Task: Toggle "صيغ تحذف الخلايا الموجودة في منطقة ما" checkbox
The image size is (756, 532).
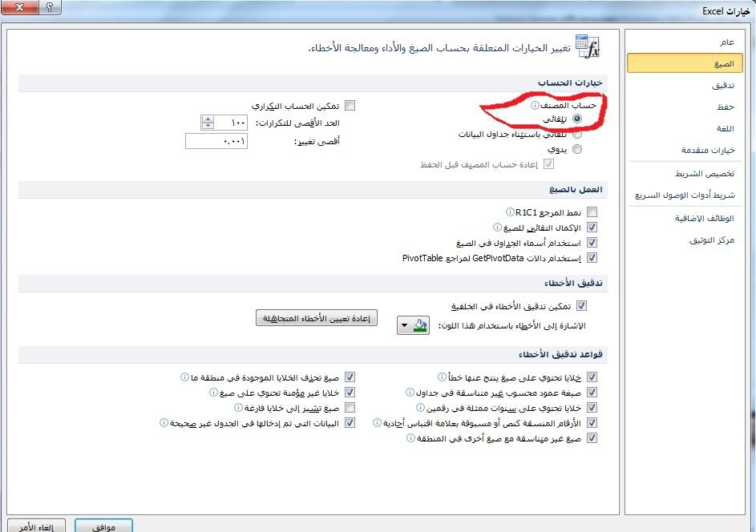Action: click(350, 377)
